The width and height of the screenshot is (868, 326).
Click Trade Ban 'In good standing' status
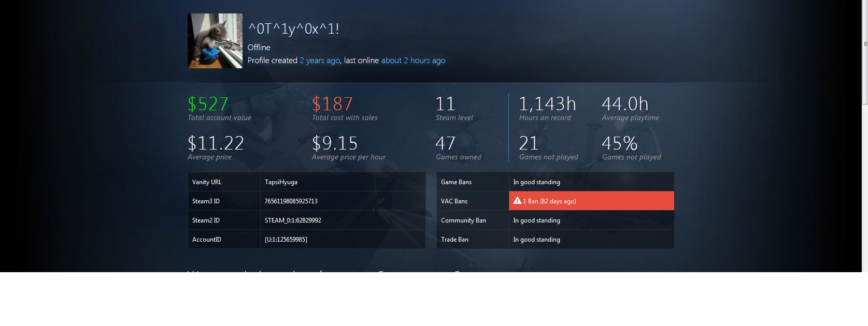[x=536, y=240]
